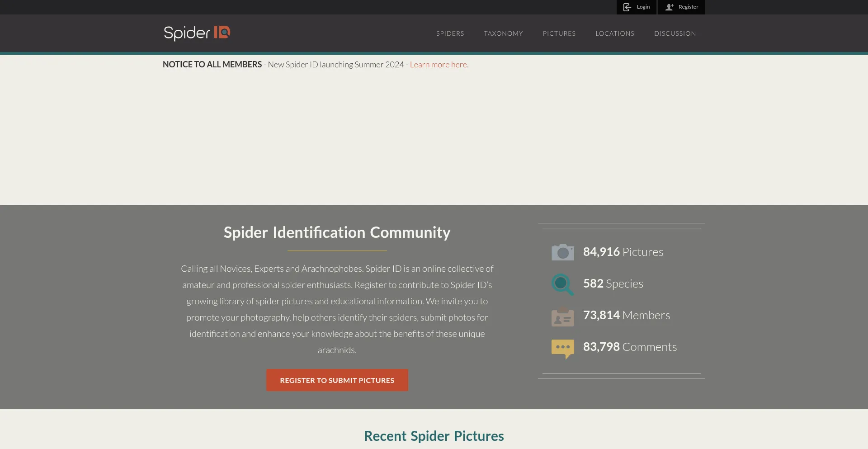Click the Login arrow icon
The width and height of the screenshot is (868, 449).
(627, 7)
